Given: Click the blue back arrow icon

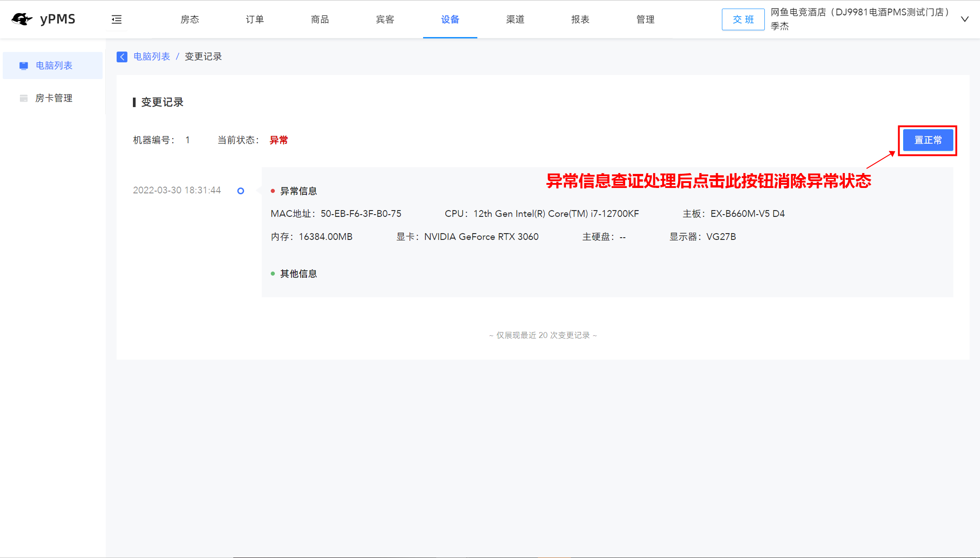Looking at the screenshot, I should [122, 56].
